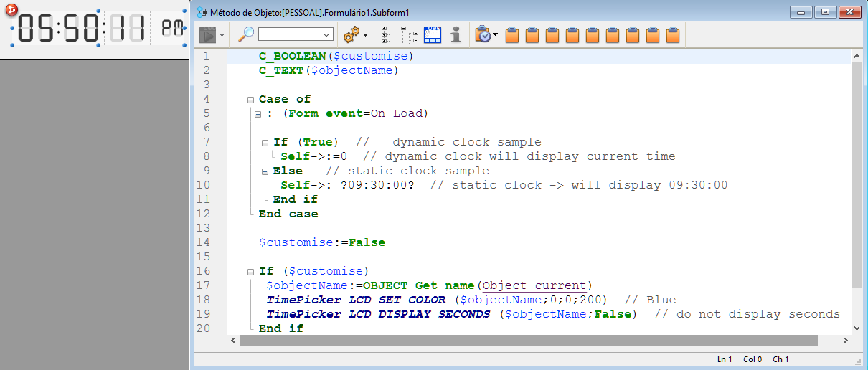Click the horizontal scrollbar left arrow
This screenshot has width=868, height=370.
(233, 341)
